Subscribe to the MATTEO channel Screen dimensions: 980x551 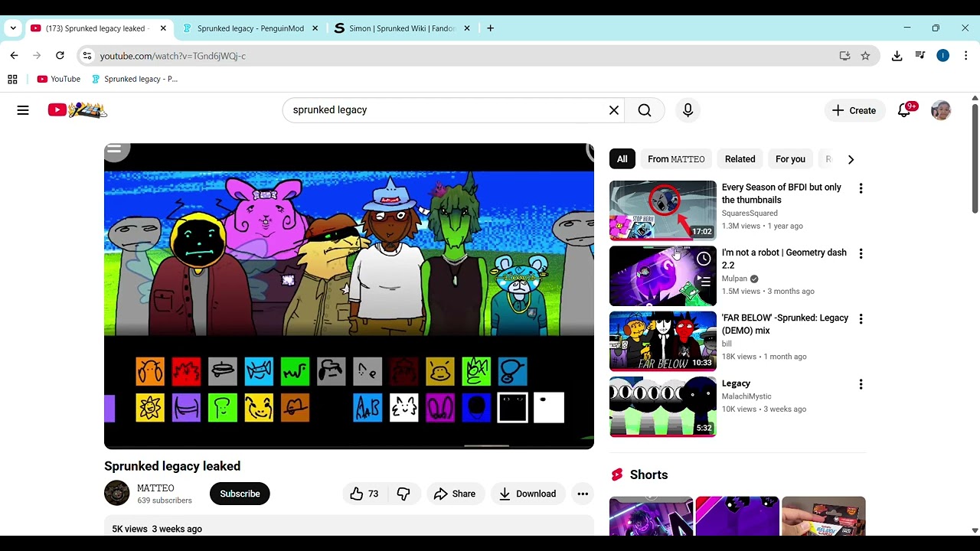point(240,494)
